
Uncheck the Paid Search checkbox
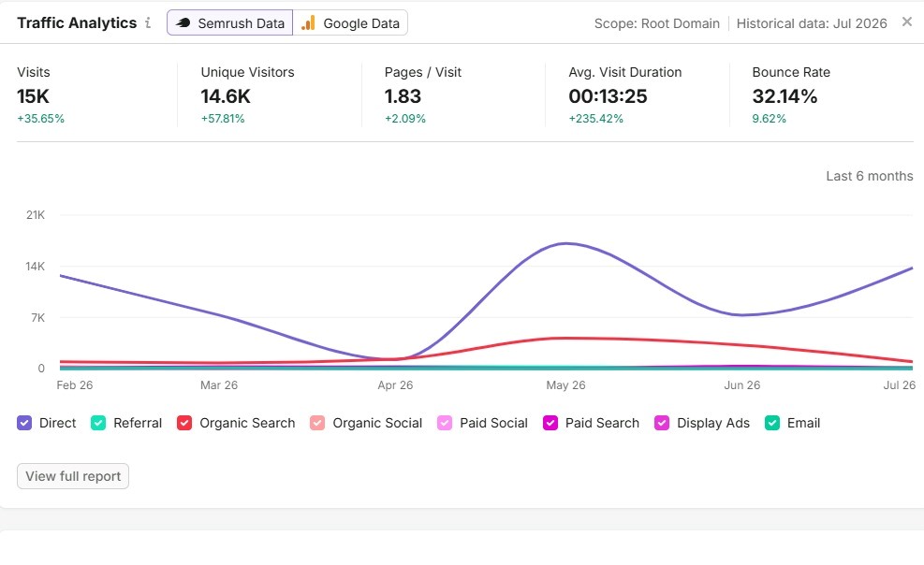point(550,423)
